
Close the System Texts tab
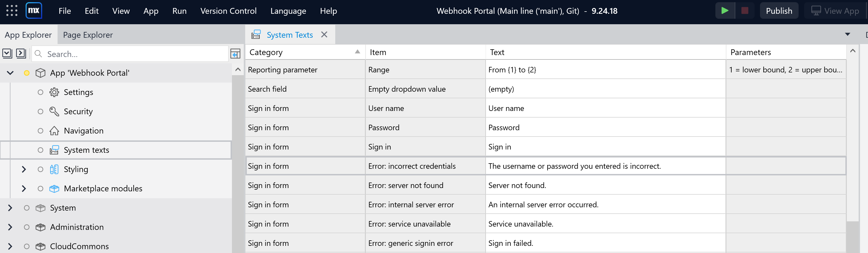click(x=324, y=35)
